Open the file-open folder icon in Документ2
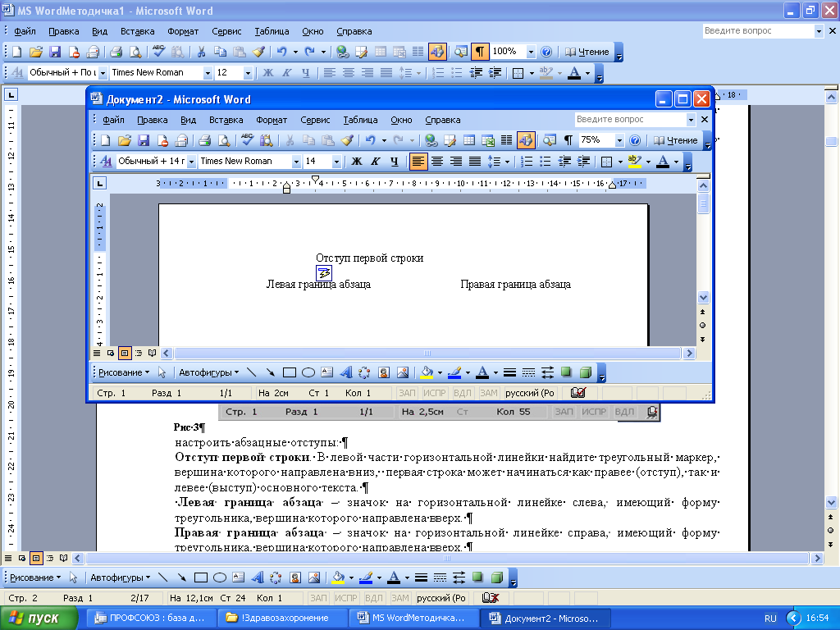840x630 pixels. tap(125, 140)
